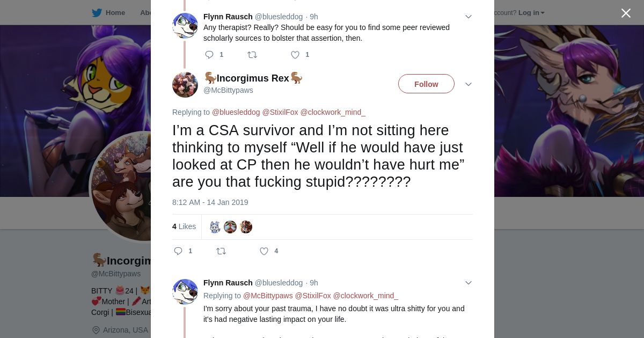
Task: Open more options chevron beside Follow button
Action: click(x=469, y=84)
